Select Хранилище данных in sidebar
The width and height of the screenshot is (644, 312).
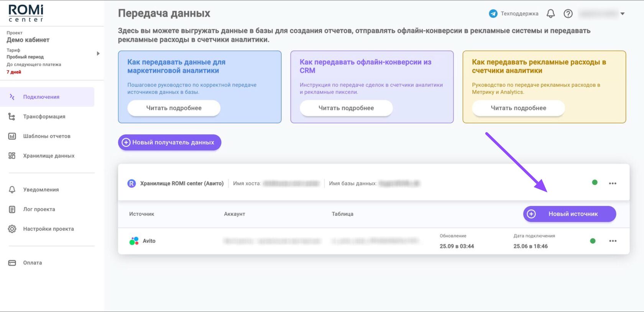[x=49, y=156]
